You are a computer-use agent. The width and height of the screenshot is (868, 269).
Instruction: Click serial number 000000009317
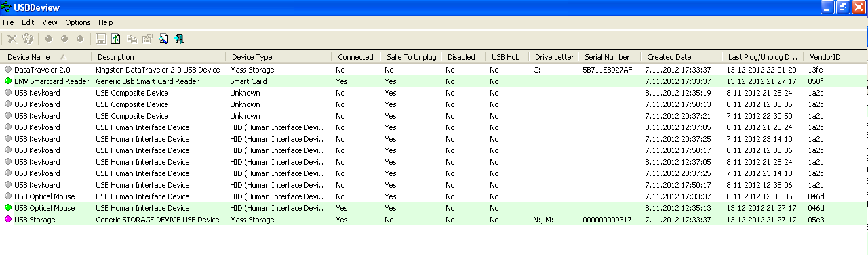[607, 219]
